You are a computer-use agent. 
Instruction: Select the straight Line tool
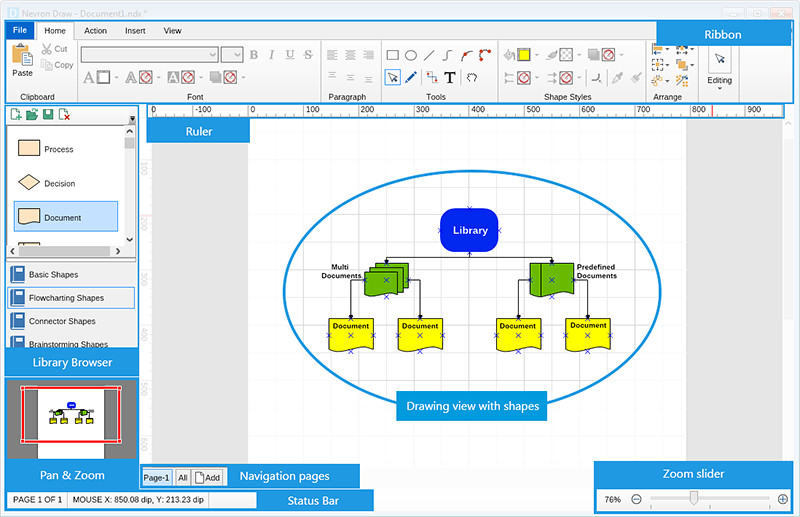pos(429,55)
